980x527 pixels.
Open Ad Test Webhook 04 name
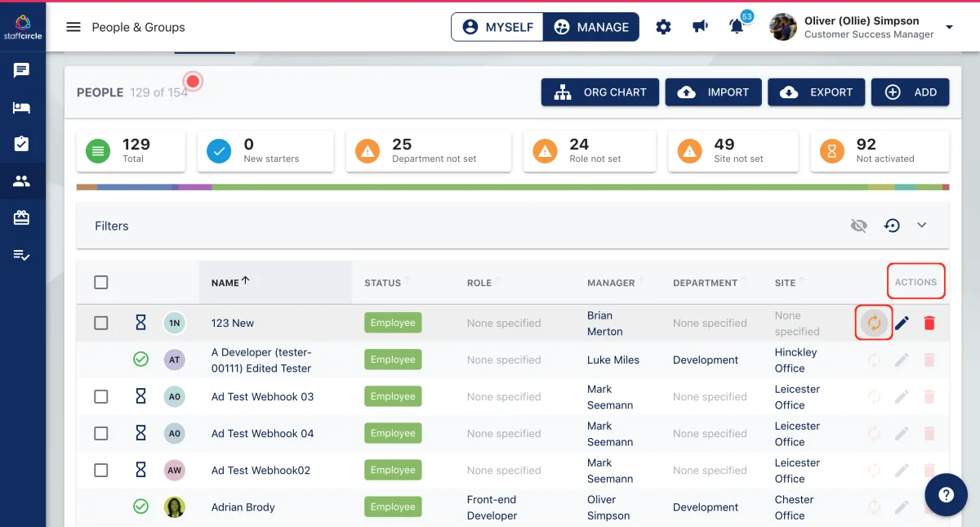tap(262, 434)
